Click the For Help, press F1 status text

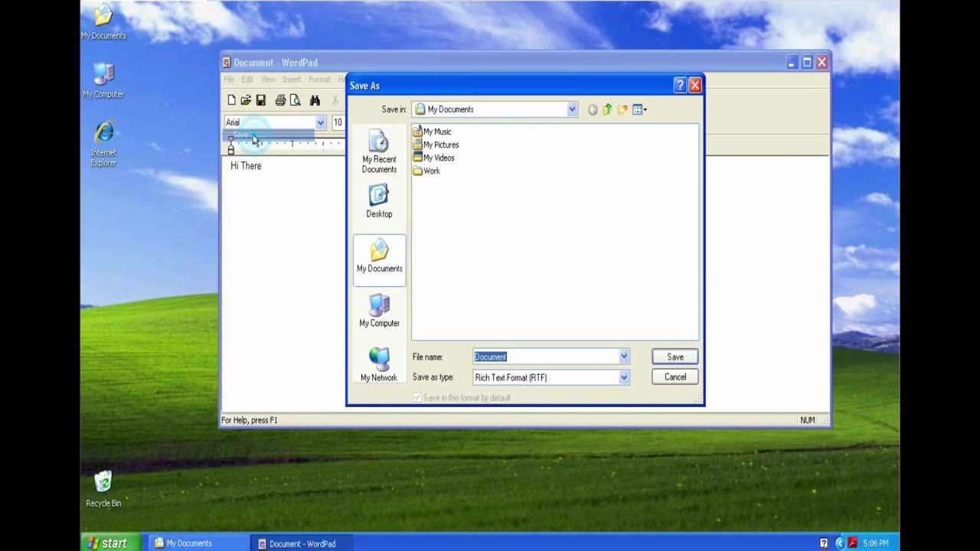[250, 420]
